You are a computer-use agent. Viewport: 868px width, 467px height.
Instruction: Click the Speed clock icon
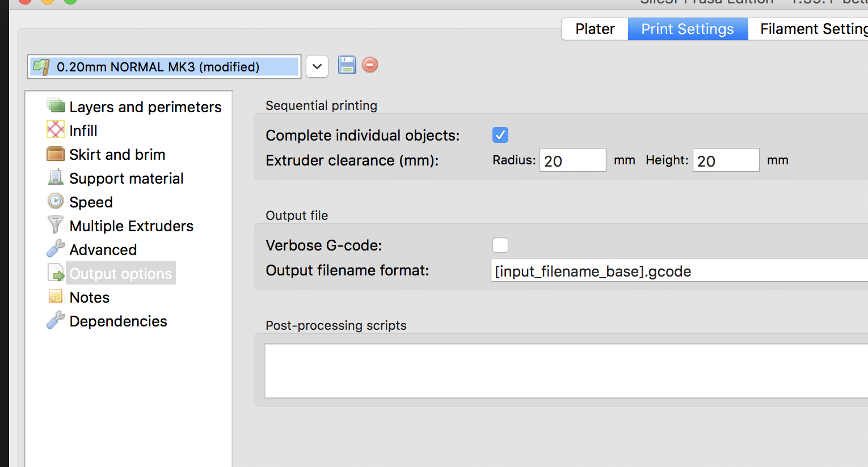(x=56, y=201)
